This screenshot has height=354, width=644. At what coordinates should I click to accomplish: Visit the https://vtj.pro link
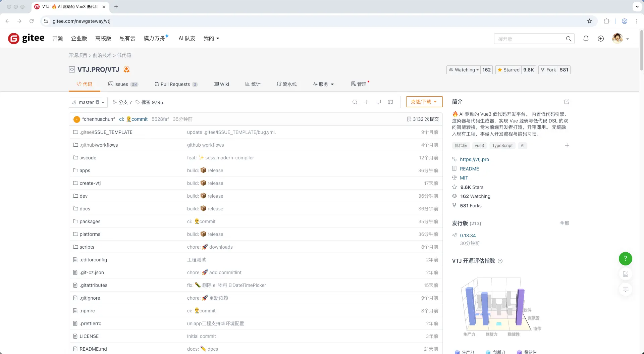474,159
